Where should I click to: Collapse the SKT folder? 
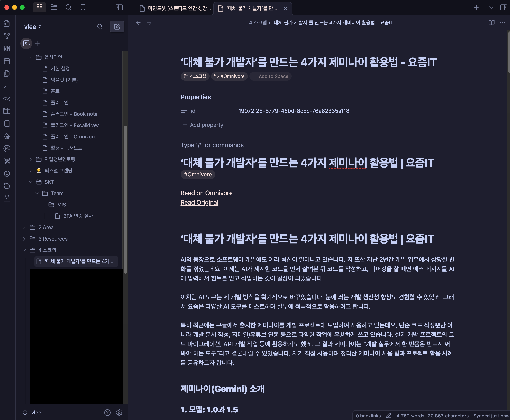(x=31, y=182)
